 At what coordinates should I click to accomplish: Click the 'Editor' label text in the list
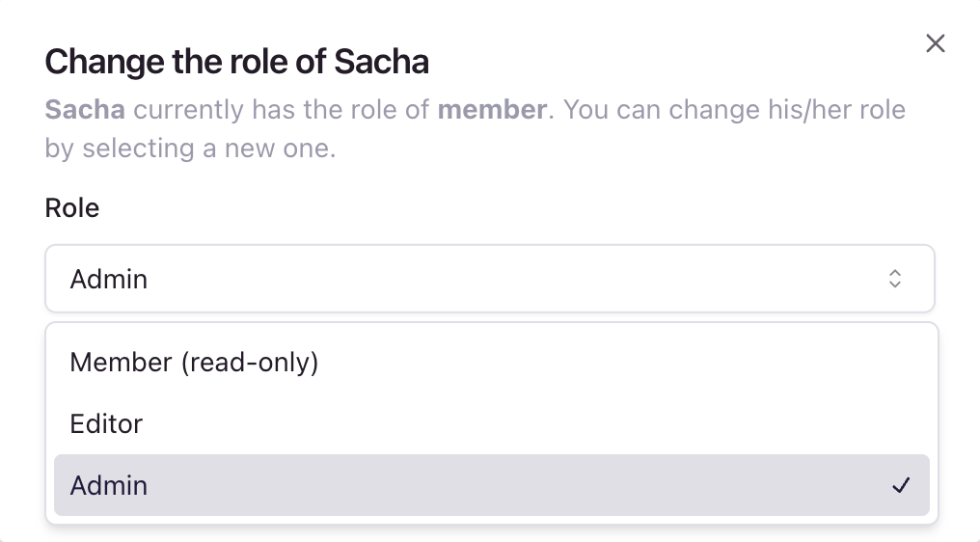[x=106, y=423]
